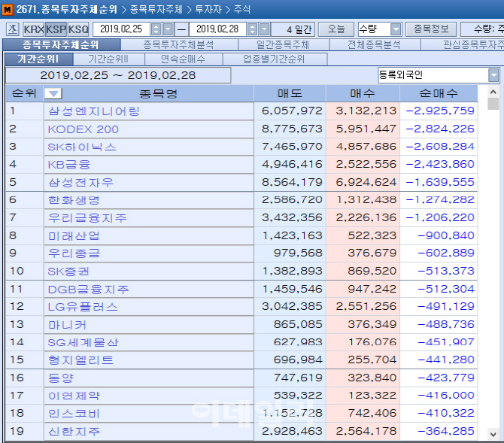The width and height of the screenshot is (504, 443).
Task: Switch to 종목투자주체분석 tab
Action: tap(179, 44)
